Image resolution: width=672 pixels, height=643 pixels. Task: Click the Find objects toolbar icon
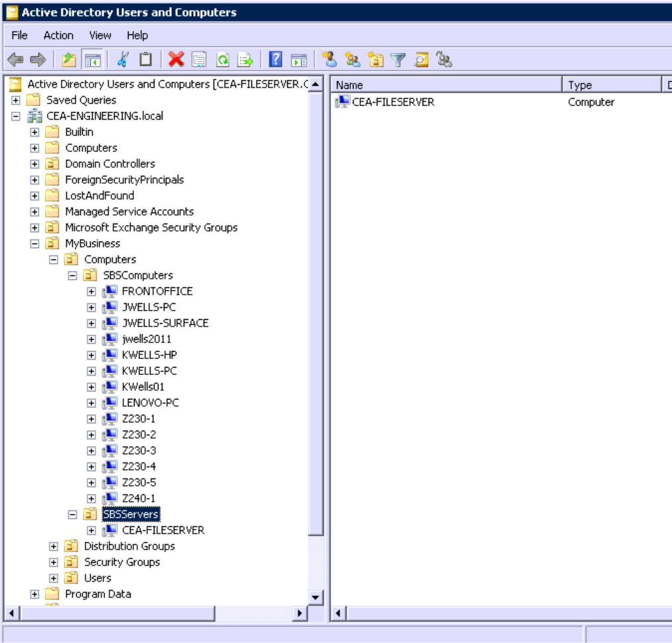point(421,60)
